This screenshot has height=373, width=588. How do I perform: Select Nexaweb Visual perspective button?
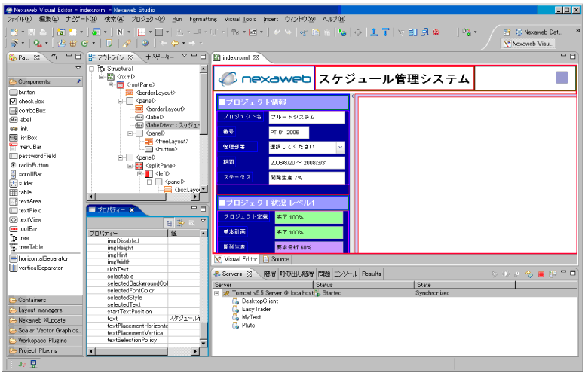tap(528, 44)
